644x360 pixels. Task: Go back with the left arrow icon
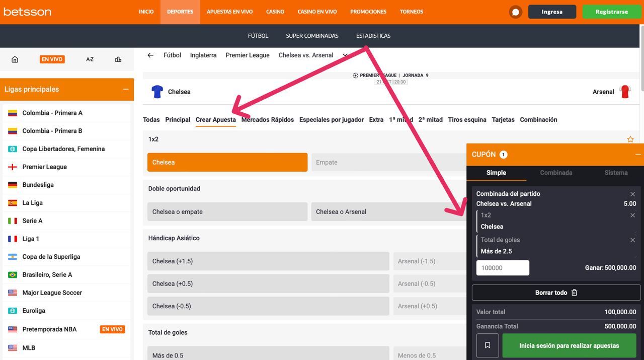point(150,55)
